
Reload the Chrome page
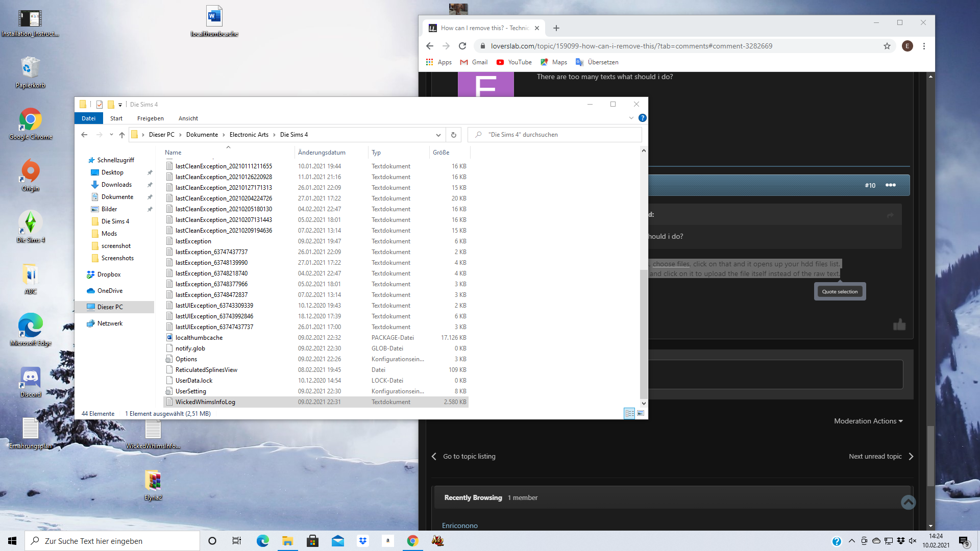coord(462,46)
